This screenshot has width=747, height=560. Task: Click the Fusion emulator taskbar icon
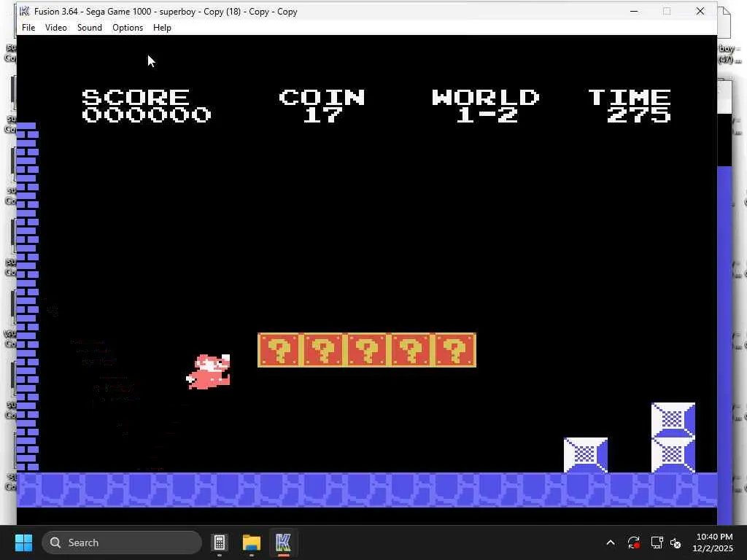click(283, 542)
